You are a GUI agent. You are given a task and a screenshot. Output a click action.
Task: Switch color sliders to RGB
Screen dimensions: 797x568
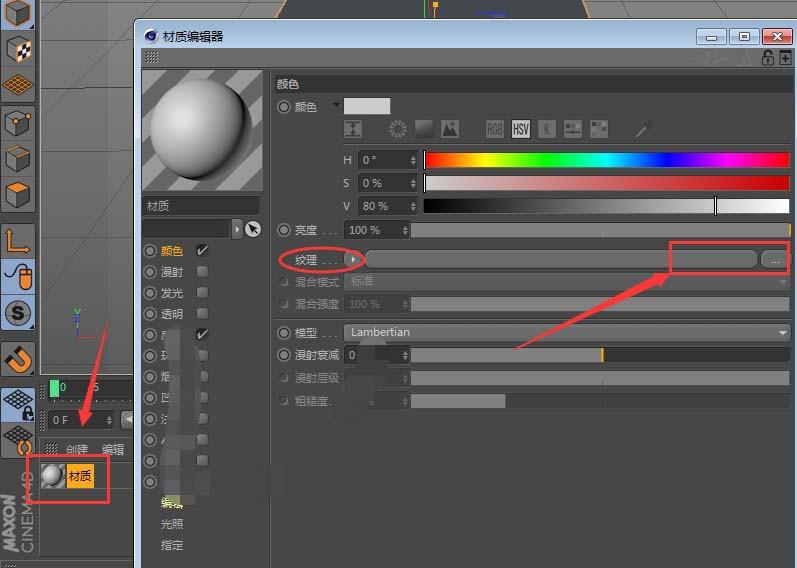coord(495,129)
